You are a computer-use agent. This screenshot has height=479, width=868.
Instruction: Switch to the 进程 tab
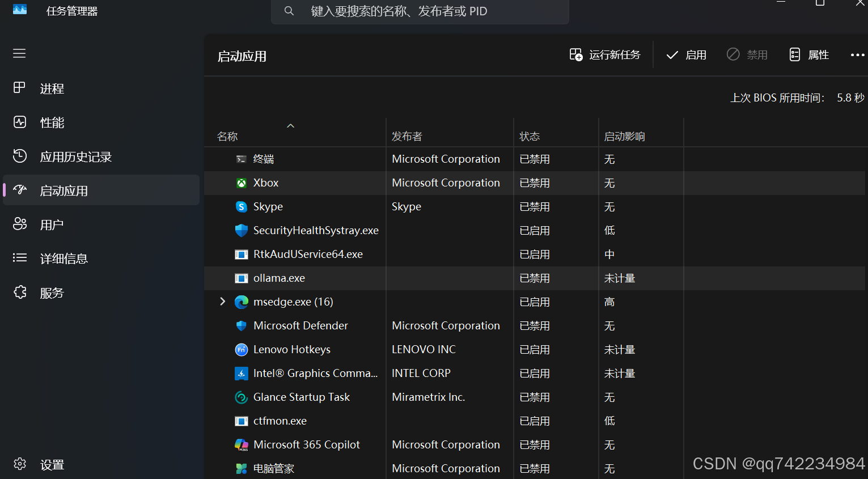pos(101,88)
